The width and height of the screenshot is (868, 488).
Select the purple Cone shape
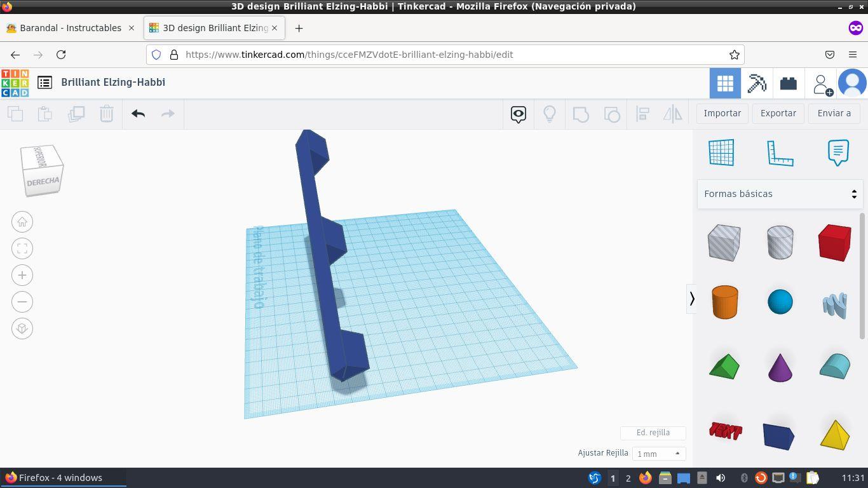click(780, 367)
